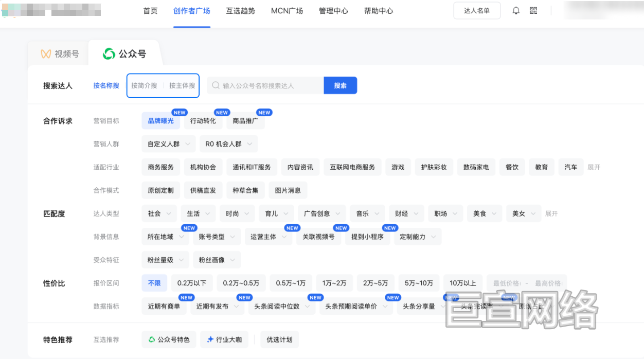Toggle the 关联视频号 filter

[318, 237]
